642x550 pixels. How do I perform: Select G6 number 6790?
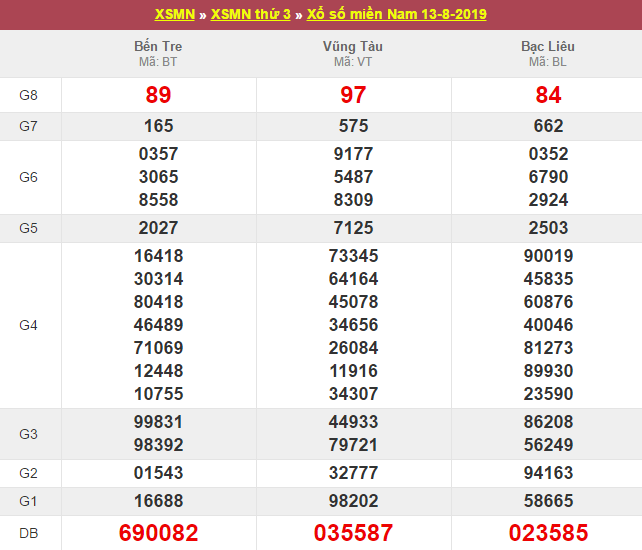pos(548,177)
